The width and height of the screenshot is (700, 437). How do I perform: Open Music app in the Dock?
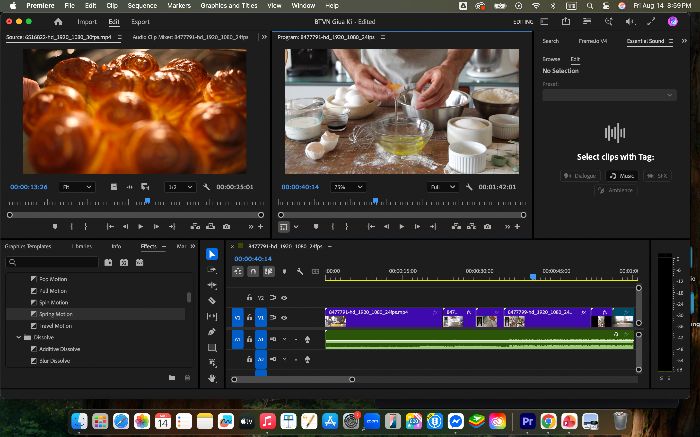click(x=267, y=421)
